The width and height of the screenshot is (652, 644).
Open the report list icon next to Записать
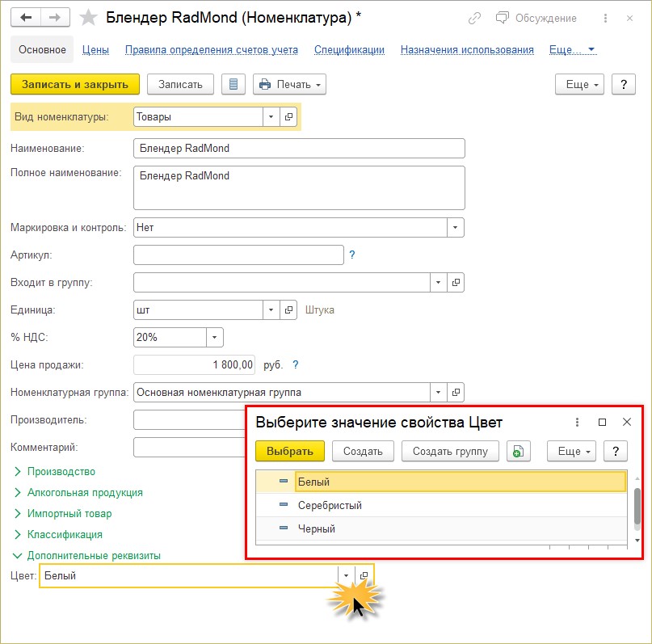233,84
